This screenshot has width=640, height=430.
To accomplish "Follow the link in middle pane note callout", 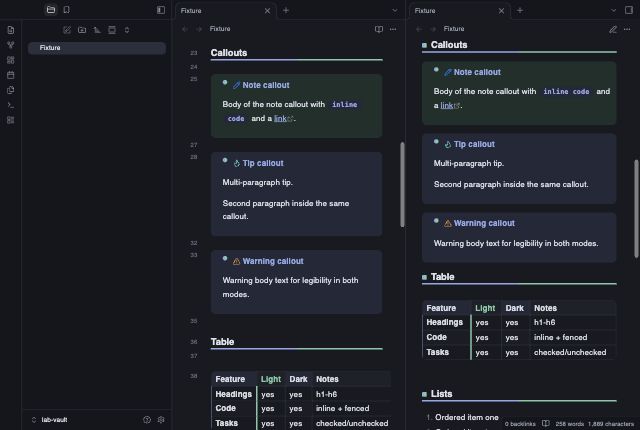I will tap(280, 118).
